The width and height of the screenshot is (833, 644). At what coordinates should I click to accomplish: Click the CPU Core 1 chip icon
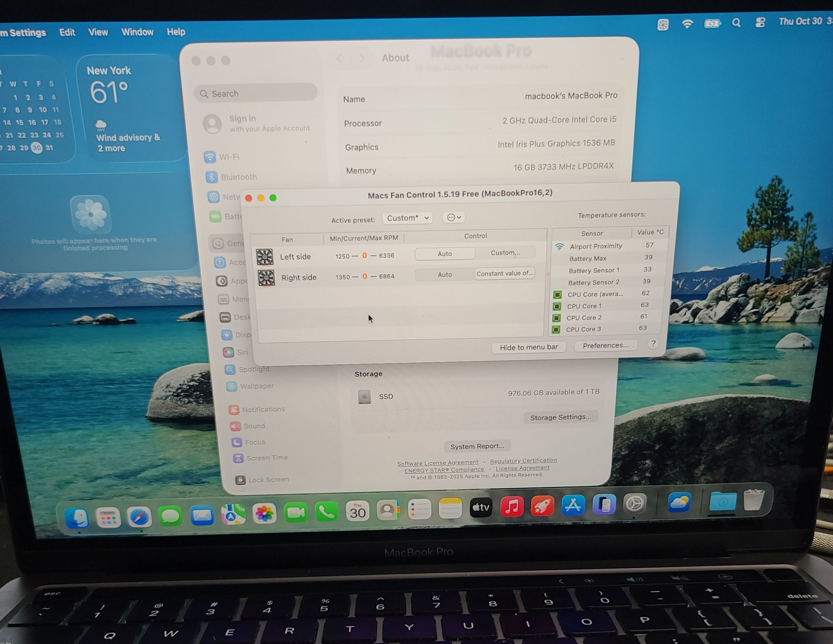[x=557, y=306]
